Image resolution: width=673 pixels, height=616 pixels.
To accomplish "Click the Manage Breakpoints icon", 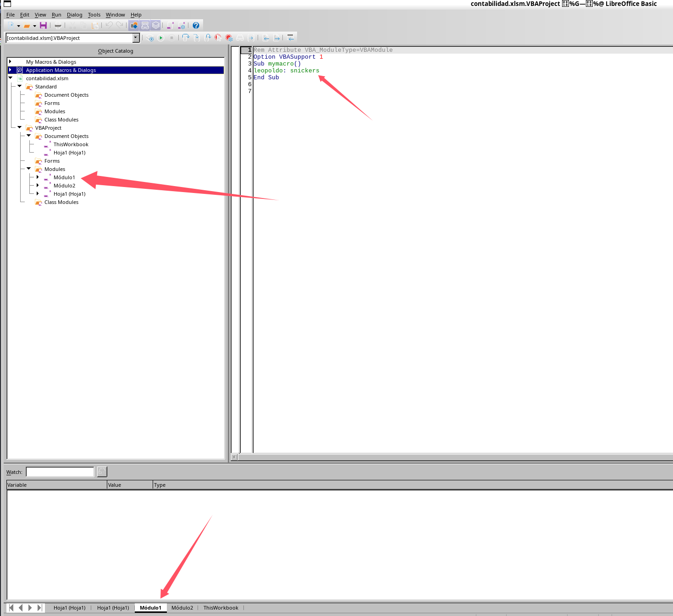I will [x=229, y=38].
